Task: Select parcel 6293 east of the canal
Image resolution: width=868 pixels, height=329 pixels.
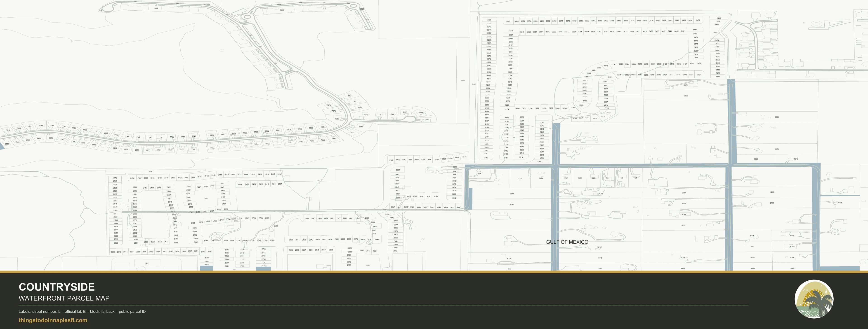Action: pos(777,117)
